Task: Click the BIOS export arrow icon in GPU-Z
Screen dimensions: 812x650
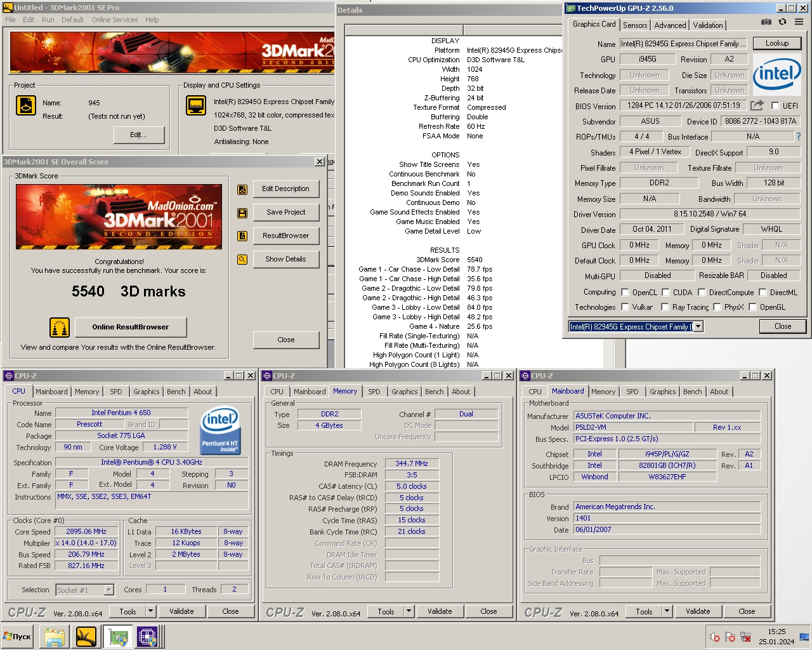Action: 757,105
